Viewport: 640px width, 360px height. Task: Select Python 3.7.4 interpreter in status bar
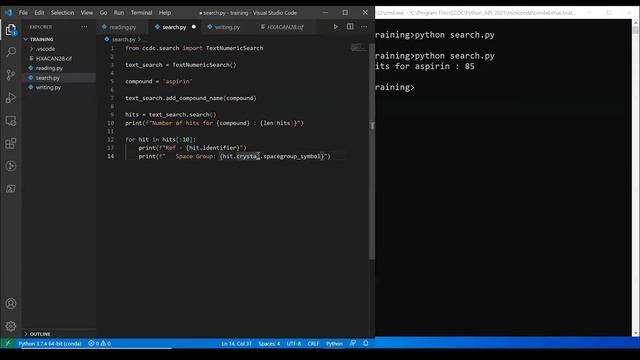50,344
